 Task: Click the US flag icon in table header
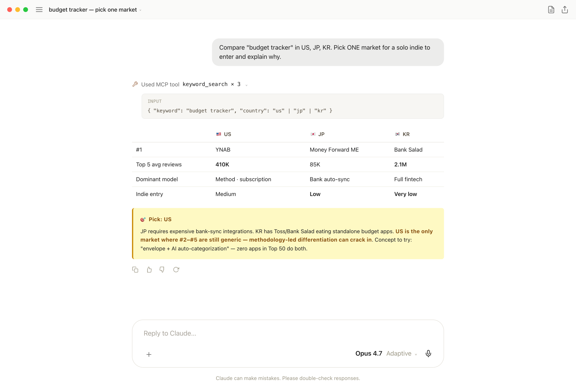219,134
